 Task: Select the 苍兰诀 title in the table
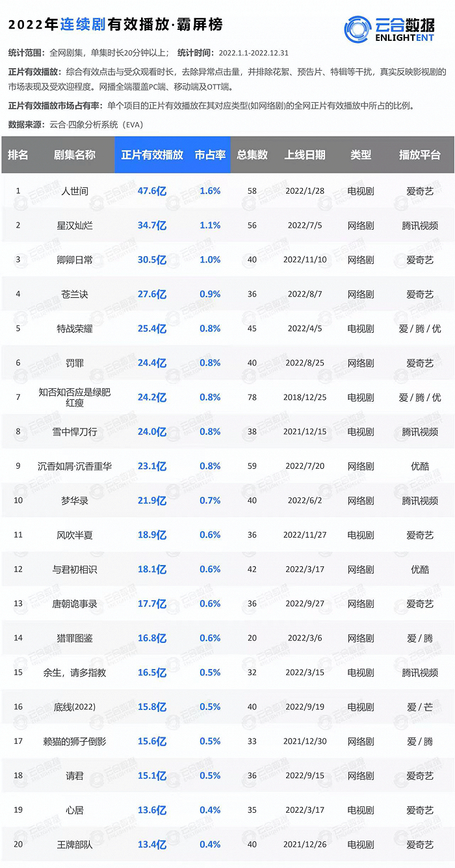click(75, 295)
